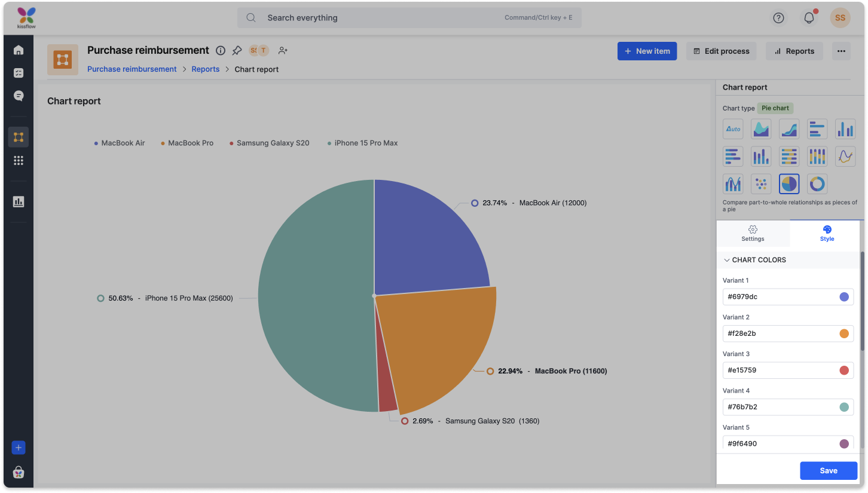Open the tasks checklist icon in sidebar
The height and width of the screenshot is (493, 868).
[x=19, y=73]
